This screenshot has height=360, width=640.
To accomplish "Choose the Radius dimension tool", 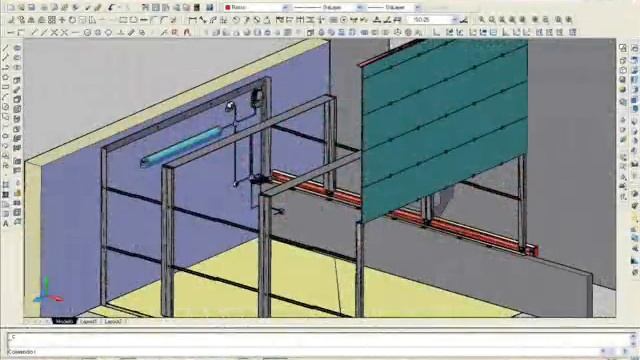I will pyautogui.click(x=236, y=20).
